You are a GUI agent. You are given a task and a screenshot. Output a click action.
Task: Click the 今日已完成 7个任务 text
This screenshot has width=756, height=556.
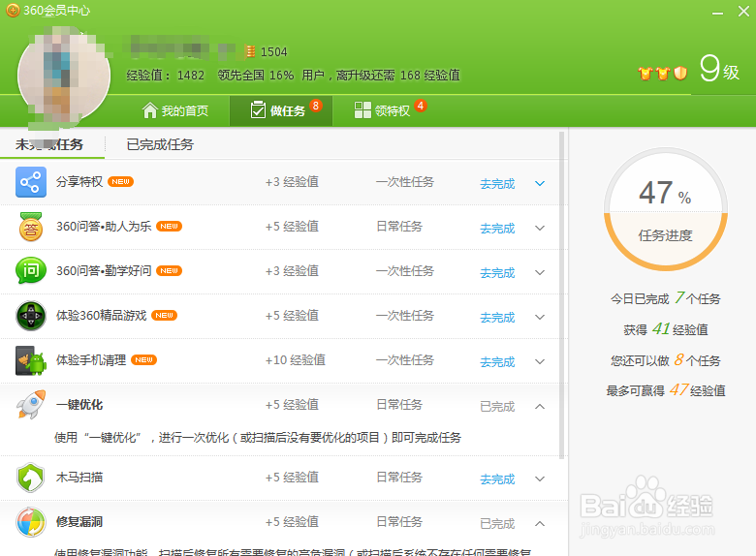tap(665, 298)
